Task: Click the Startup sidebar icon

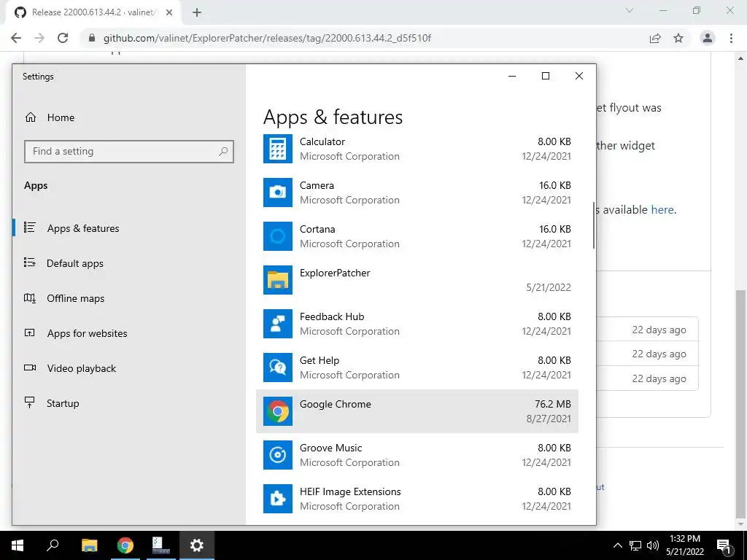Action: point(29,402)
